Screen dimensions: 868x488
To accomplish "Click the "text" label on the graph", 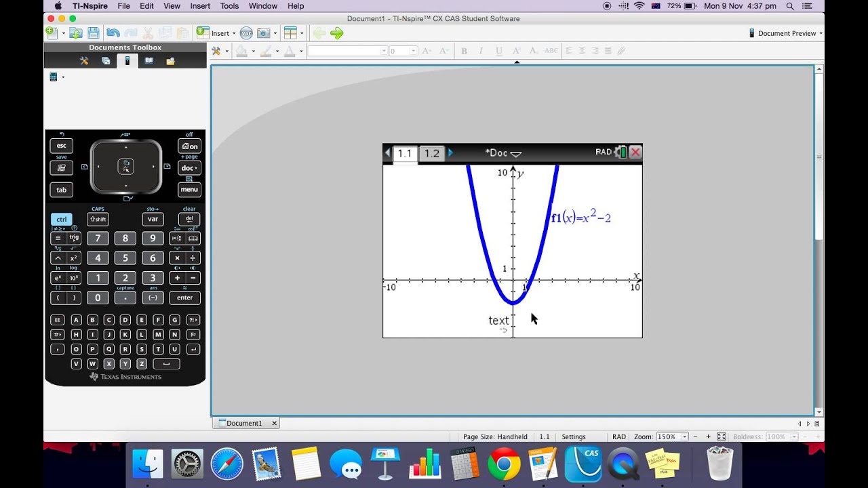I will [498, 321].
